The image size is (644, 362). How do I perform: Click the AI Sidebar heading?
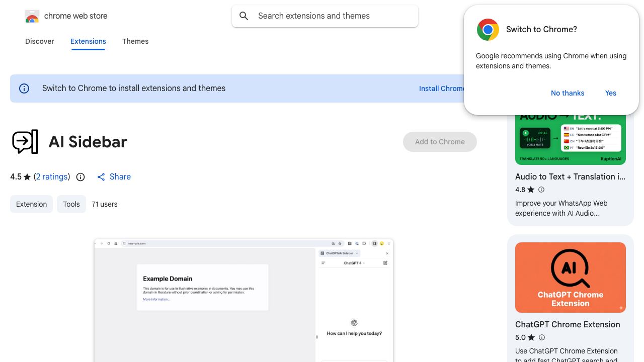coord(88,142)
